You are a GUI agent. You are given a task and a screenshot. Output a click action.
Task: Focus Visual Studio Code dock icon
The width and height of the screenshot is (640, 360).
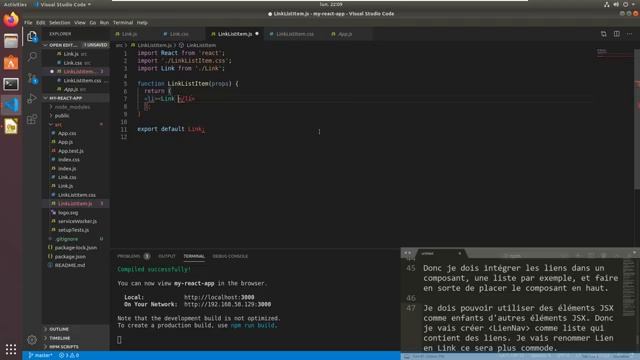11,105
